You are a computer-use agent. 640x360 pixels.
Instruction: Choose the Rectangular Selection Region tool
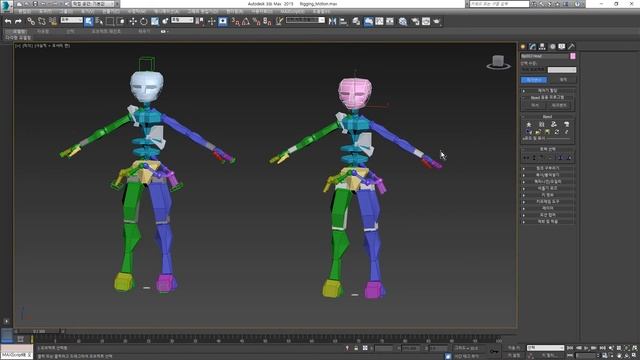coord(110,21)
